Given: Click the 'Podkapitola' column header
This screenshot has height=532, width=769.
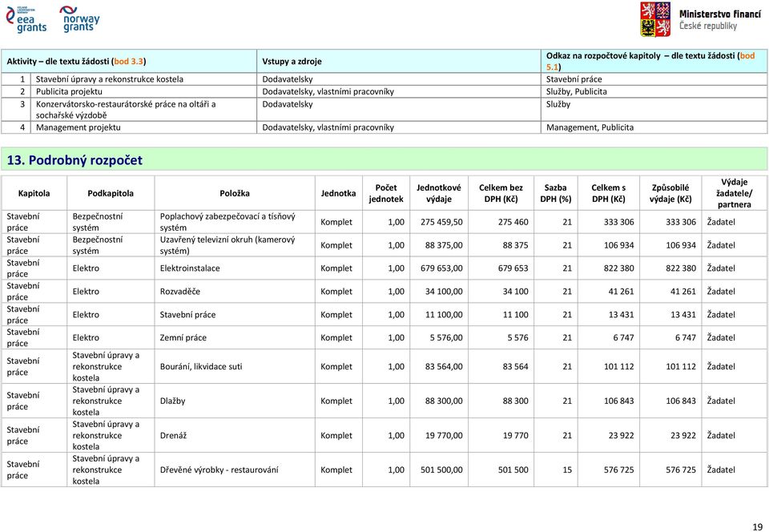Looking at the screenshot, I should [x=111, y=193].
